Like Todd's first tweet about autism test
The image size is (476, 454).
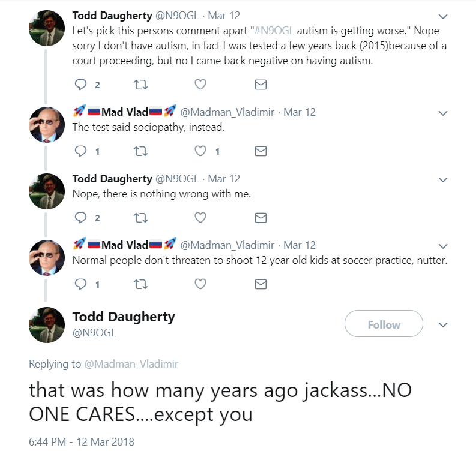point(200,85)
